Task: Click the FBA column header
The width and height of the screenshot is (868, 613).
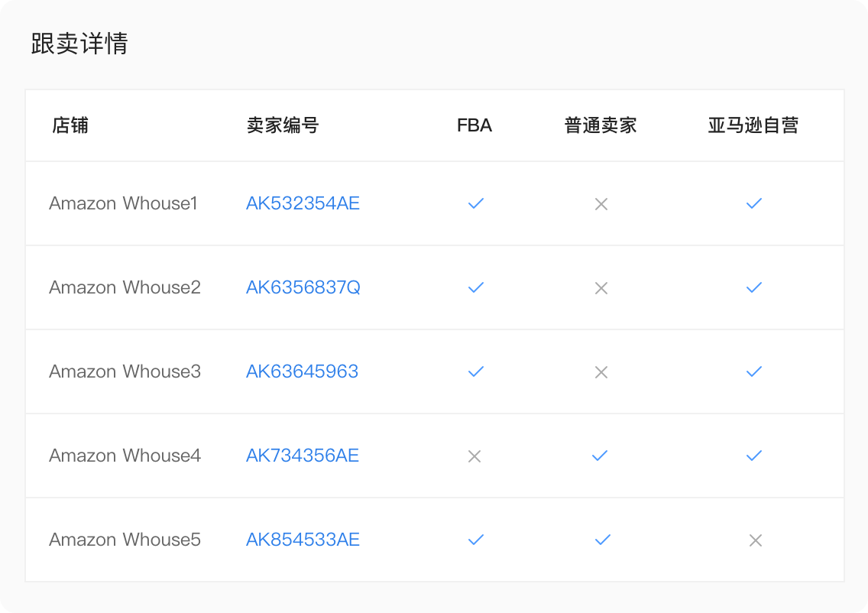Action: click(474, 125)
